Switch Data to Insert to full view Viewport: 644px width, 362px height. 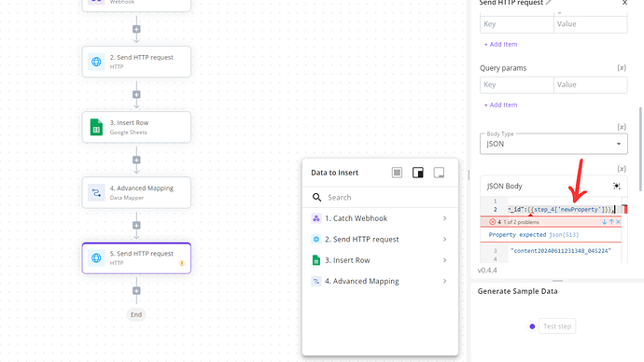[x=397, y=173]
